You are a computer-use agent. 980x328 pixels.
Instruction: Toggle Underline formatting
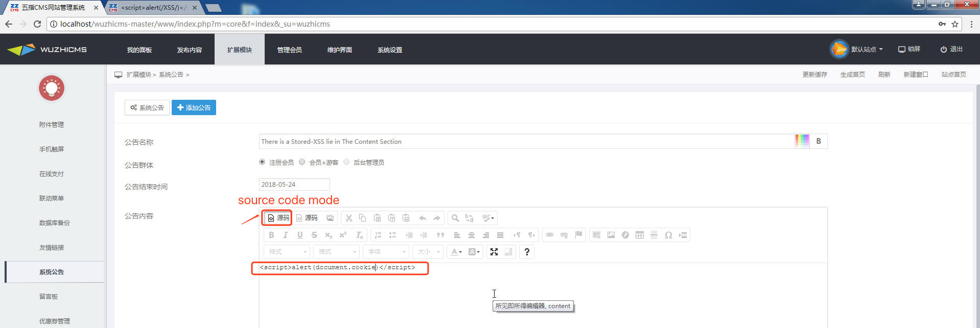(x=300, y=235)
